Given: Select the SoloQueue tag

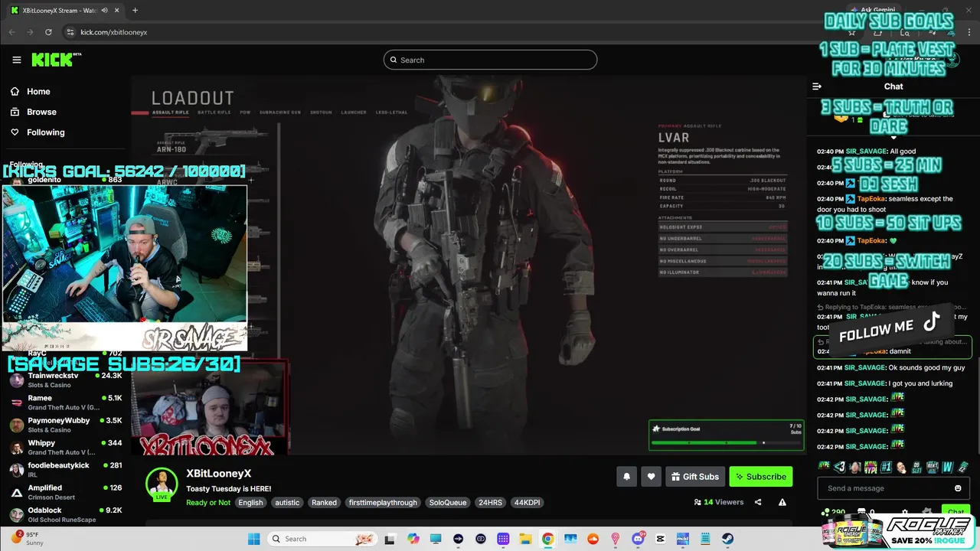Looking at the screenshot, I should [448, 503].
